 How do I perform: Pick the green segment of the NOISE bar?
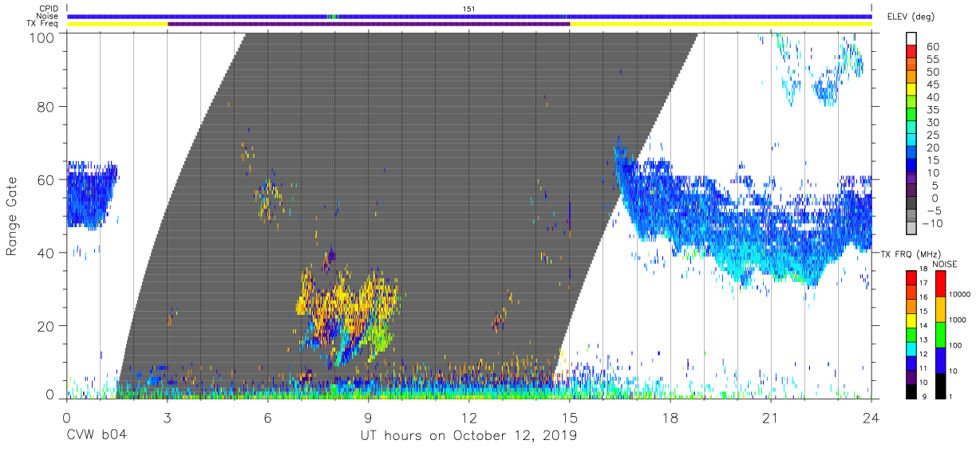coord(940,335)
